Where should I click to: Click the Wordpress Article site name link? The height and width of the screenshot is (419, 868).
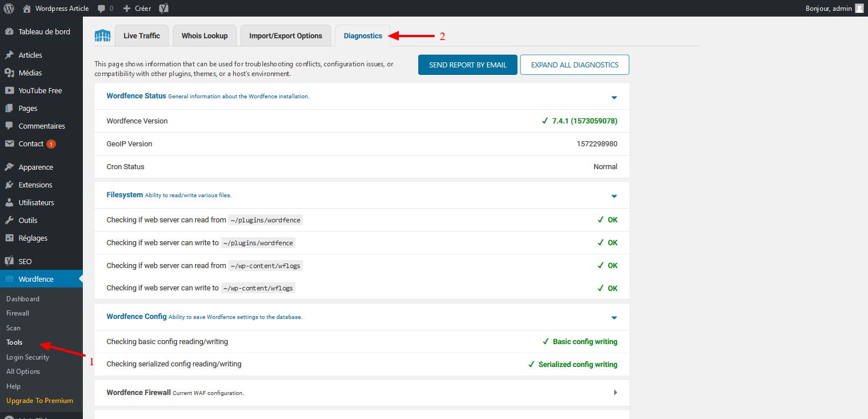(62, 9)
